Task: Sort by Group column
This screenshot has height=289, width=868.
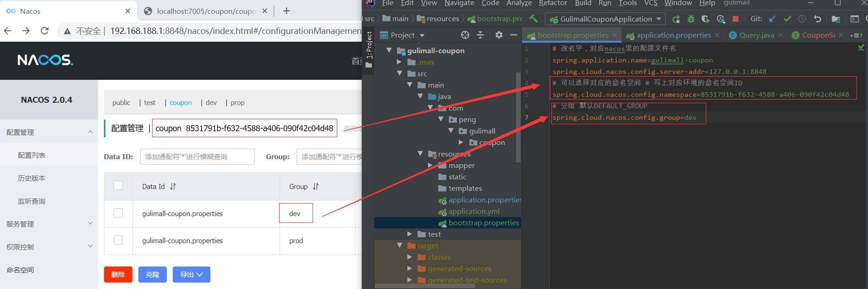Action: tap(316, 187)
